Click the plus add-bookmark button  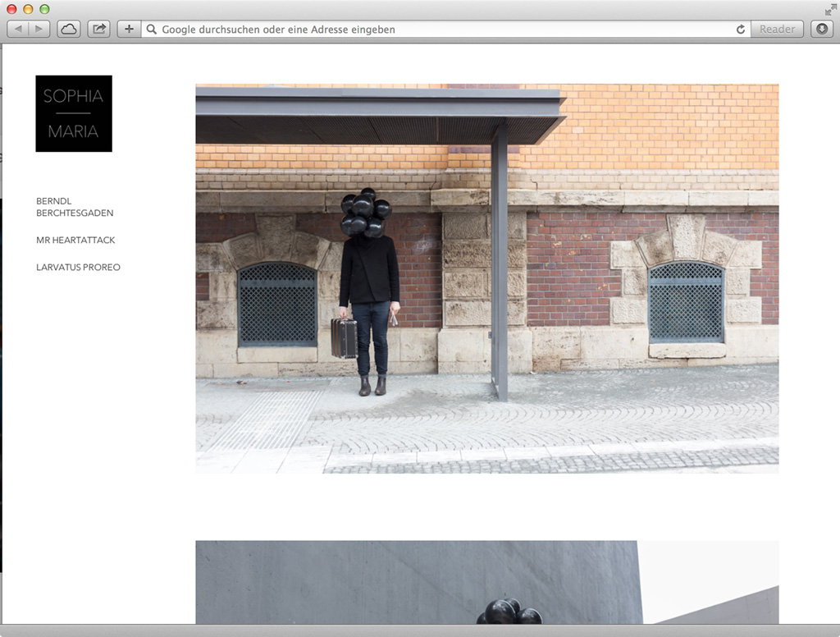click(129, 29)
